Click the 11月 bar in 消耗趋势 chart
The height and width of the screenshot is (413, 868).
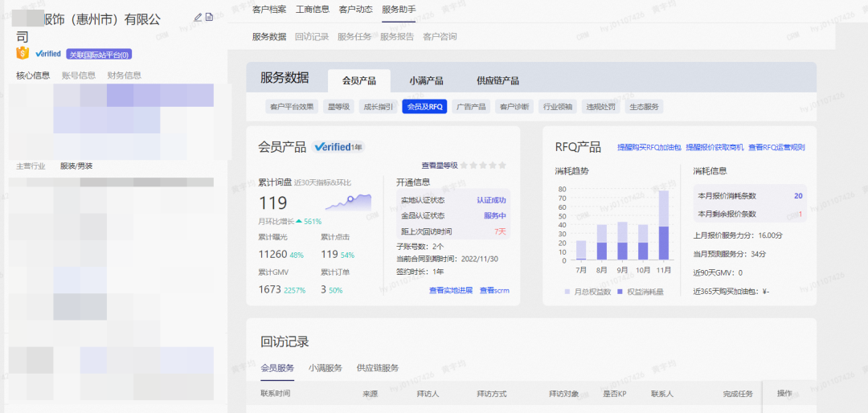point(663,225)
